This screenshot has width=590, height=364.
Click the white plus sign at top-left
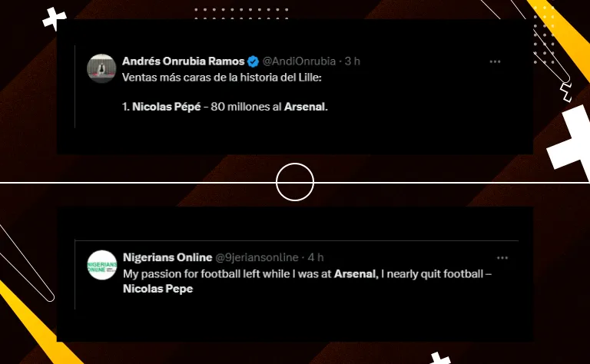[54, 18]
